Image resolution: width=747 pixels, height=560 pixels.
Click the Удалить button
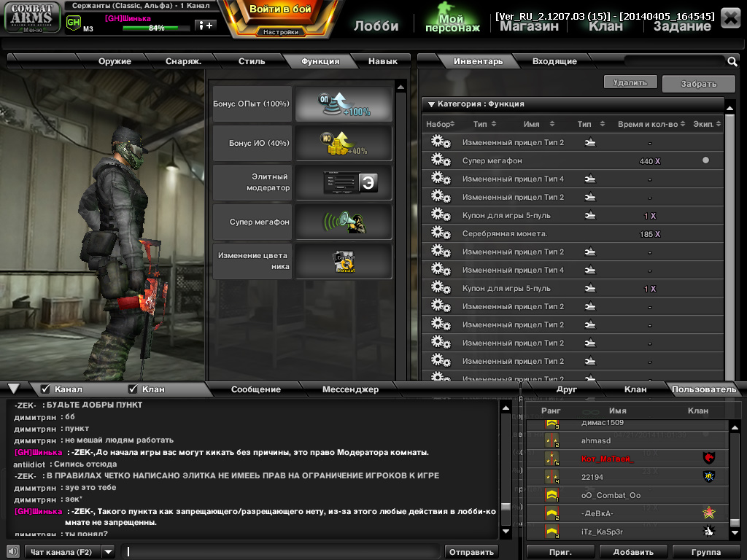[x=630, y=82]
